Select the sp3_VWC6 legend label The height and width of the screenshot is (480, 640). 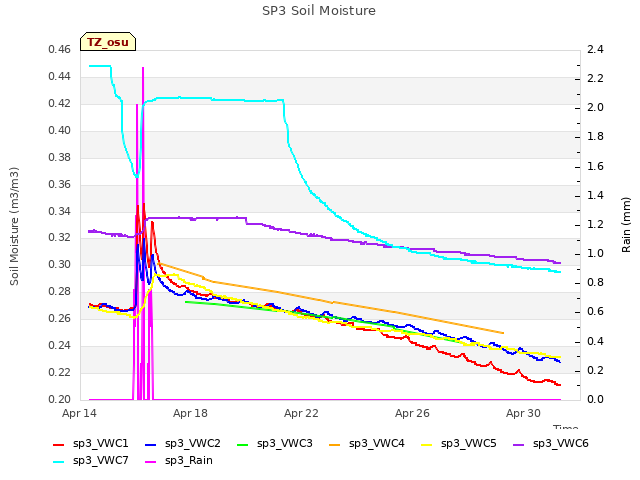(561, 444)
